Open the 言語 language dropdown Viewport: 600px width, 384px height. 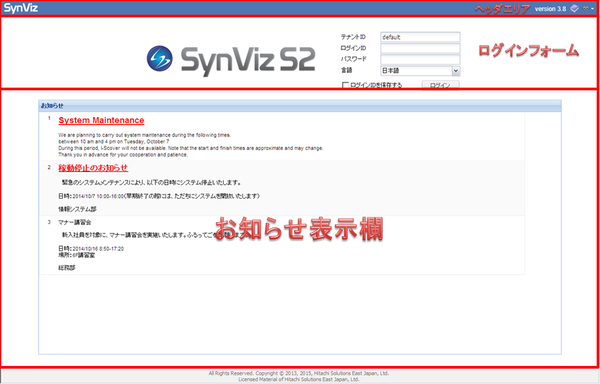tap(420, 71)
